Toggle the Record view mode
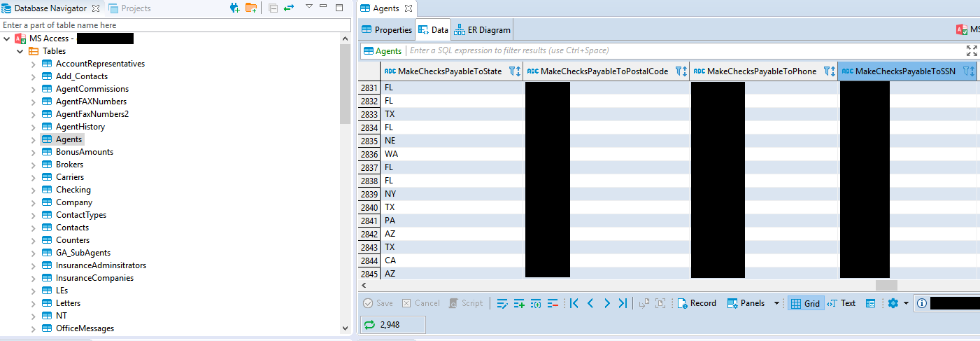Screen dimensions: 980x341 coord(697,303)
